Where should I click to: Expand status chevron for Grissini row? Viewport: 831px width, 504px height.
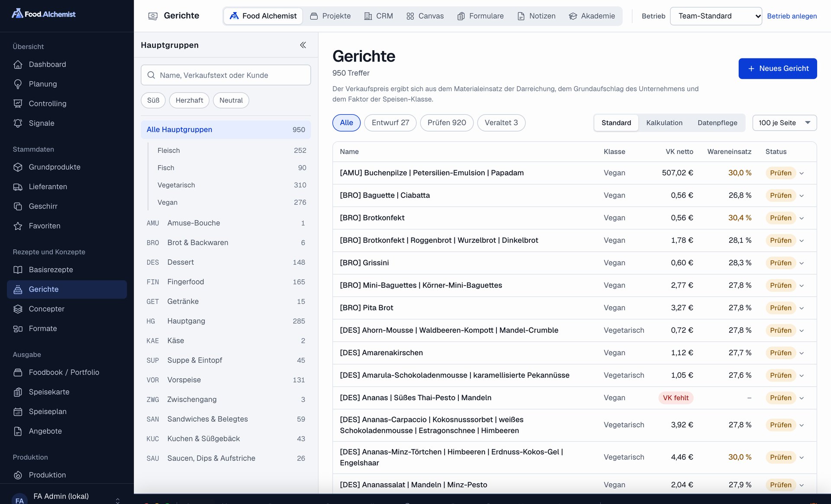(x=802, y=263)
